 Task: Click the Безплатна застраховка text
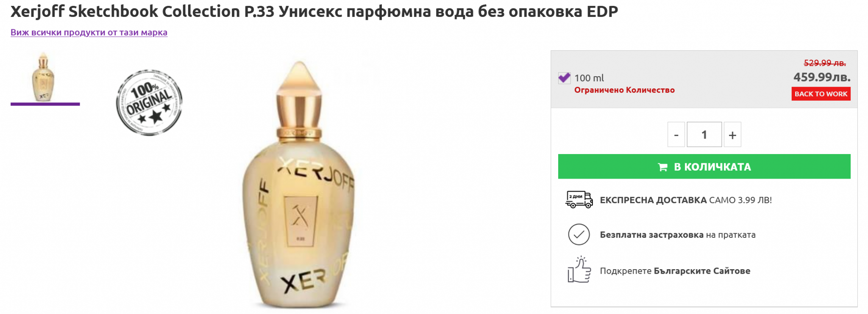pos(651,235)
